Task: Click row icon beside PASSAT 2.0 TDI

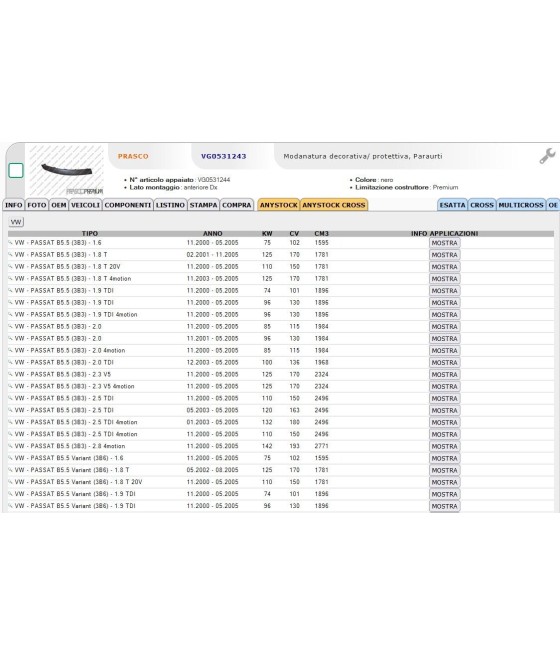Action: [10, 362]
